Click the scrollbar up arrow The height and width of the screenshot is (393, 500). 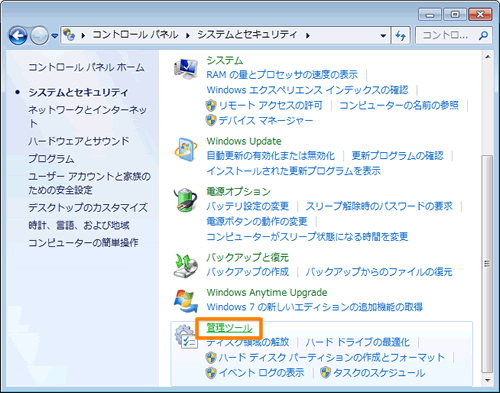[487, 57]
